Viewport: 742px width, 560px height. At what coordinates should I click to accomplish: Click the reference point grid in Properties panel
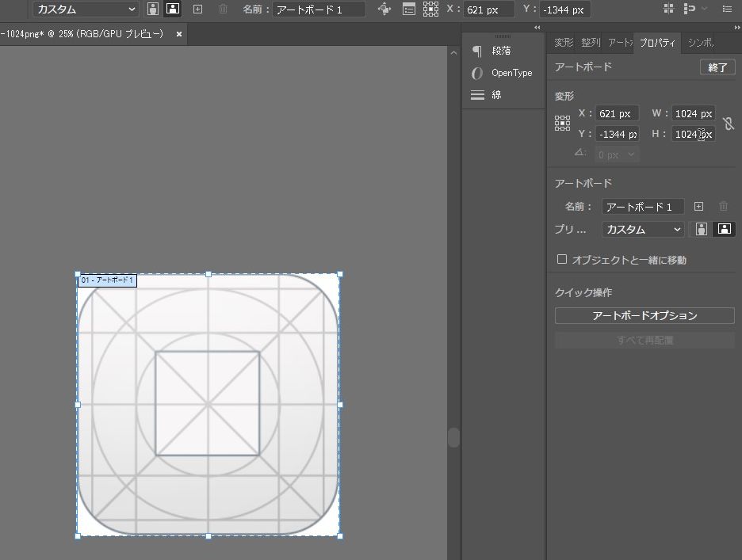[x=562, y=123]
